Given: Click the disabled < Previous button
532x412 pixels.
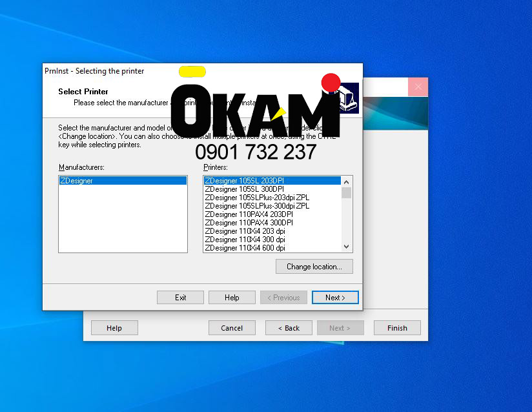Looking at the screenshot, I should [x=283, y=298].
